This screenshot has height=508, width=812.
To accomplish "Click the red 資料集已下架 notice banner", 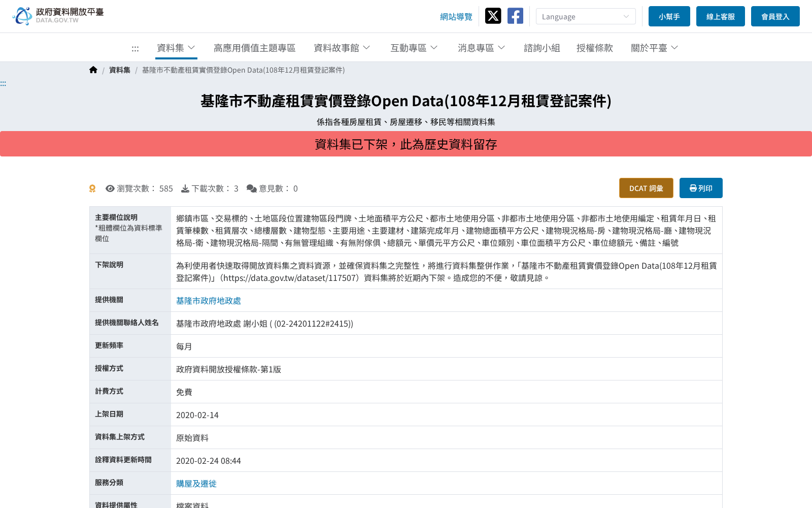I will coord(406,144).
